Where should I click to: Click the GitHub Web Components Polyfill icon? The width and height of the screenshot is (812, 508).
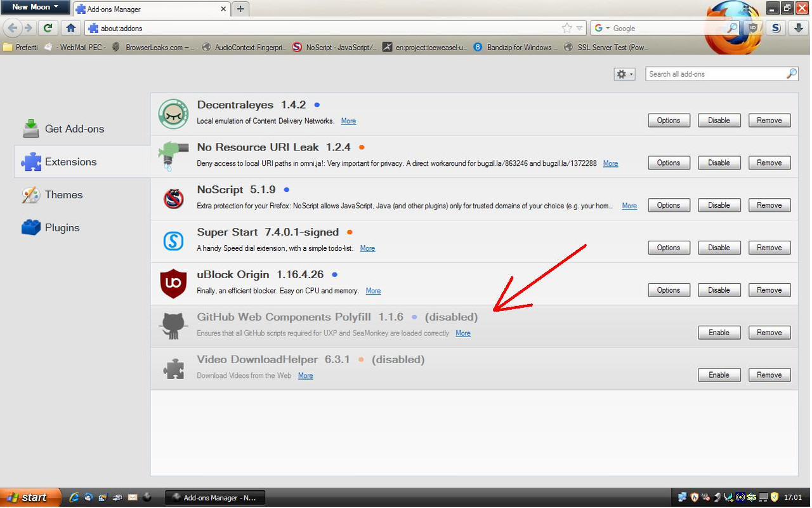click(x=173, y=326)
